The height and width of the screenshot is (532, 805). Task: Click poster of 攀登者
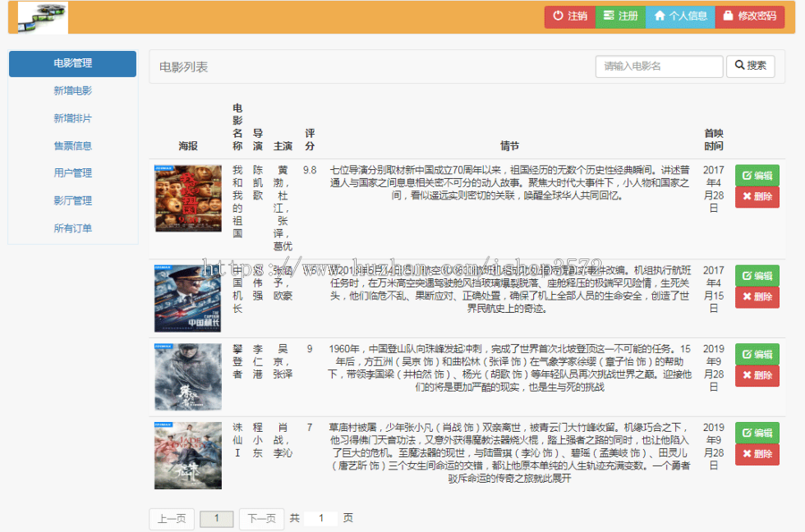188,377
